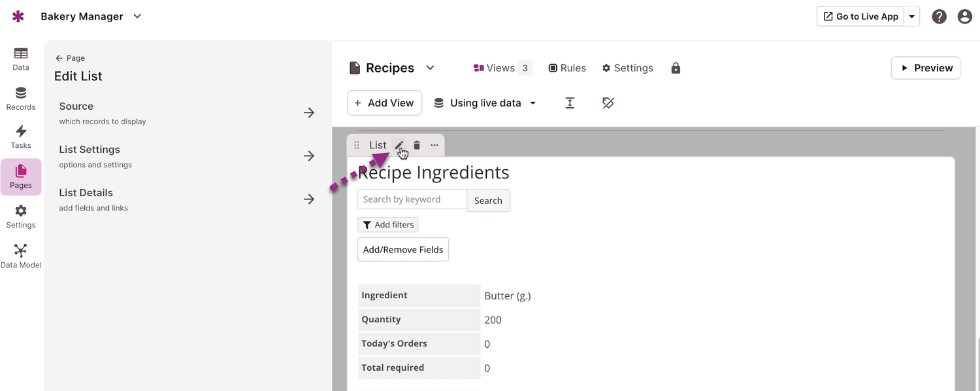This screenshot has height=391, width=980.
Task: Open the Data section in sidebar
Action: tap(21, 59)
